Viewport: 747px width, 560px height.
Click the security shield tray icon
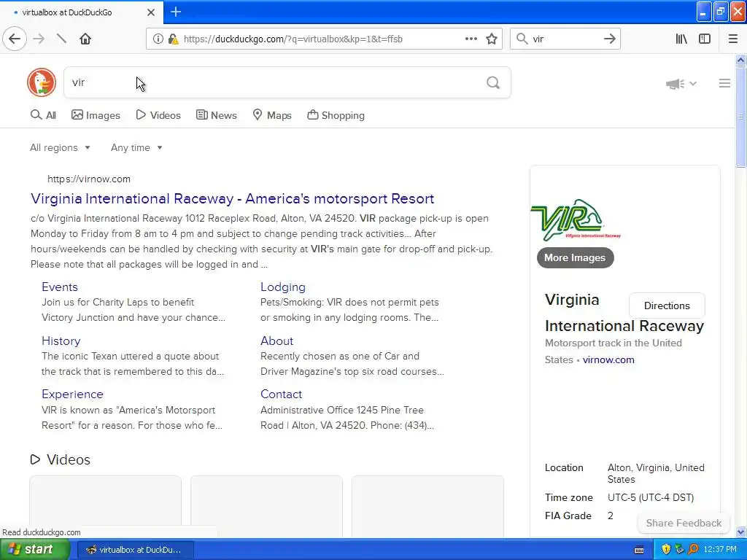pyautogui.click(x=666, y=550)
